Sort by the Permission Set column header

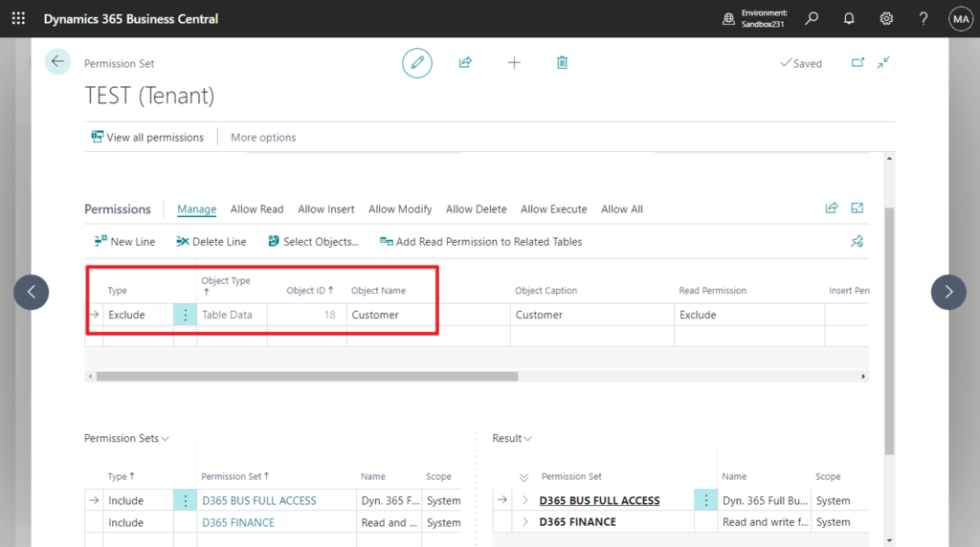tap(234, 476)
